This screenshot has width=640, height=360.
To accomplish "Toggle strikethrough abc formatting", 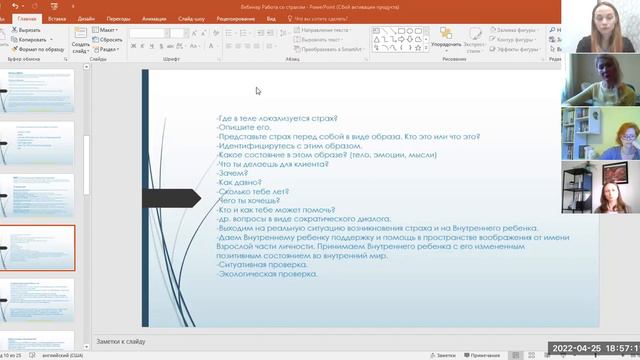I will 170,46.
